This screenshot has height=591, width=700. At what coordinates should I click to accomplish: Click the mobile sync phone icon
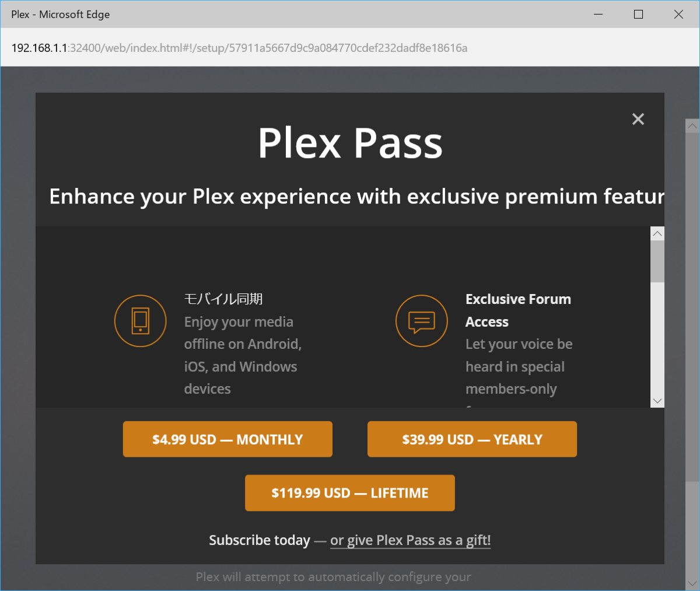pos(141,321)
